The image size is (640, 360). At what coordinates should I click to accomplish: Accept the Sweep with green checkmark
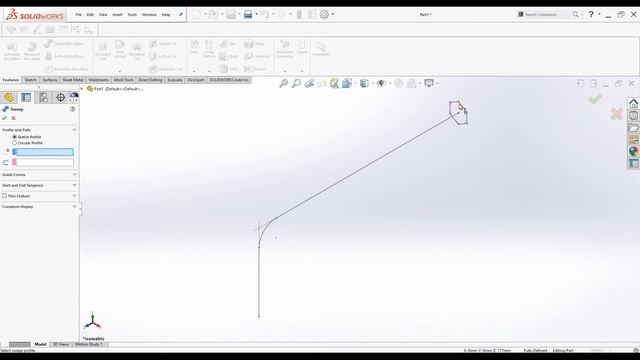pos(4,118)
